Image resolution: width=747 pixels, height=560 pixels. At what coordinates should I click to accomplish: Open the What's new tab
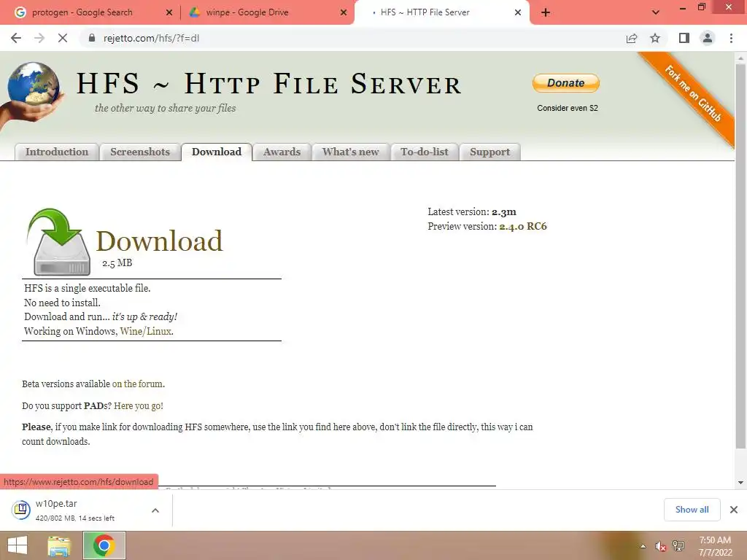(351, 152)
